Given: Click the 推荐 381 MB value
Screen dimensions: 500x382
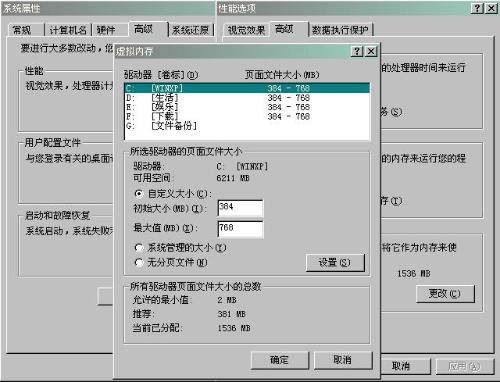Looking at the screenshot, I should coord(232,314).
